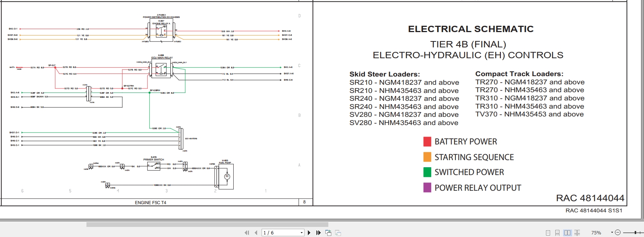The width and height of the screenshot is (644, 237).
Task: Go to the previous page
Action: point(256,233)
